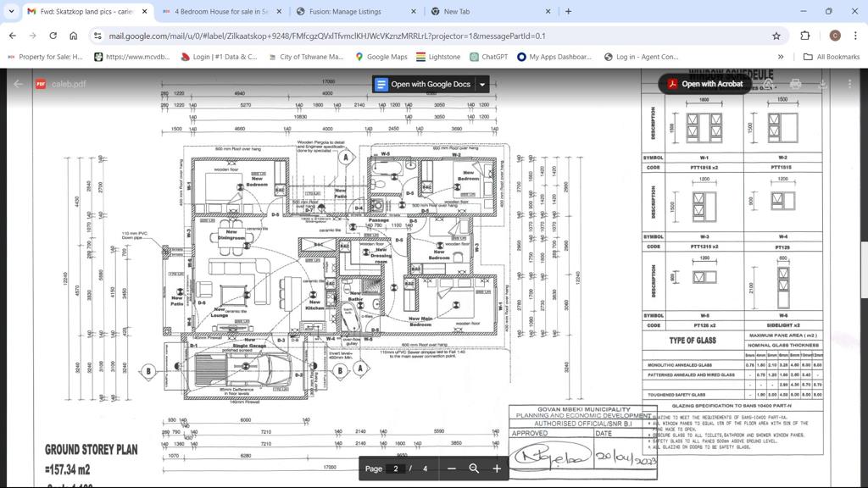Expand the Open with Google Docs dropdown arrow
This screenshot has height=488, width=868.
[482, 84]
